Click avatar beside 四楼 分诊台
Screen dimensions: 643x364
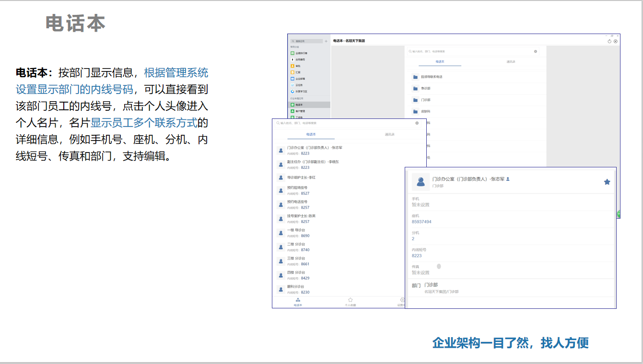(281, 275)
